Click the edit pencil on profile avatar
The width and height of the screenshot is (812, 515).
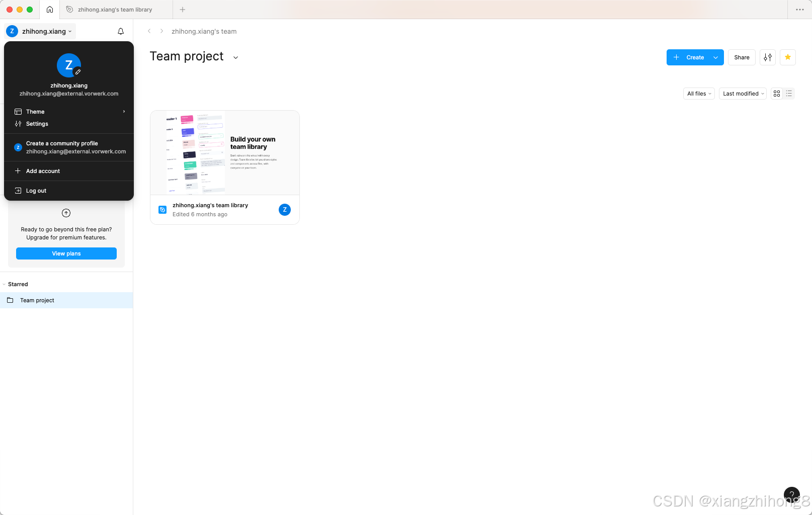(x=78, y=72)
